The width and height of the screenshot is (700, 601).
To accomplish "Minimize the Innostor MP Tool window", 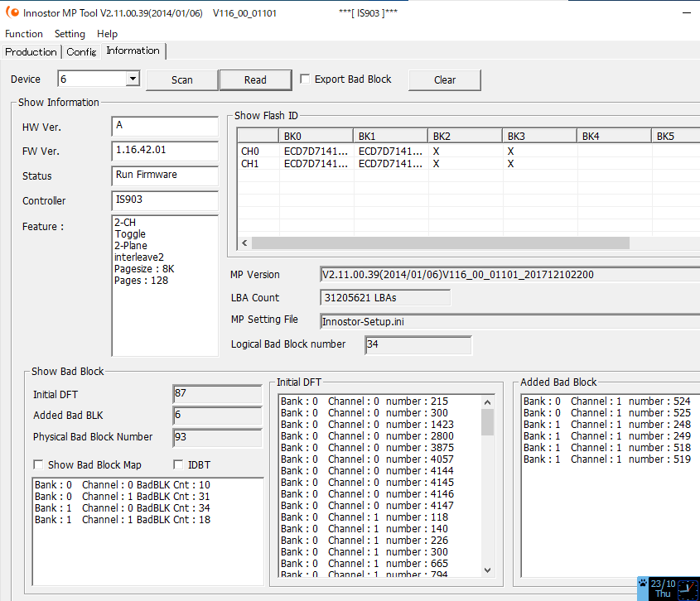I will point(687,13).
